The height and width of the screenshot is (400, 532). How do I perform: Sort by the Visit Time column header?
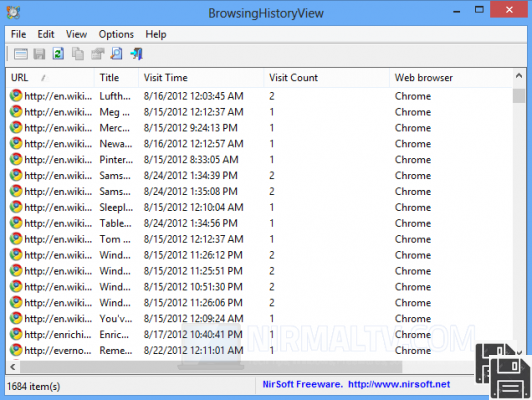click(x=201, y=78)
